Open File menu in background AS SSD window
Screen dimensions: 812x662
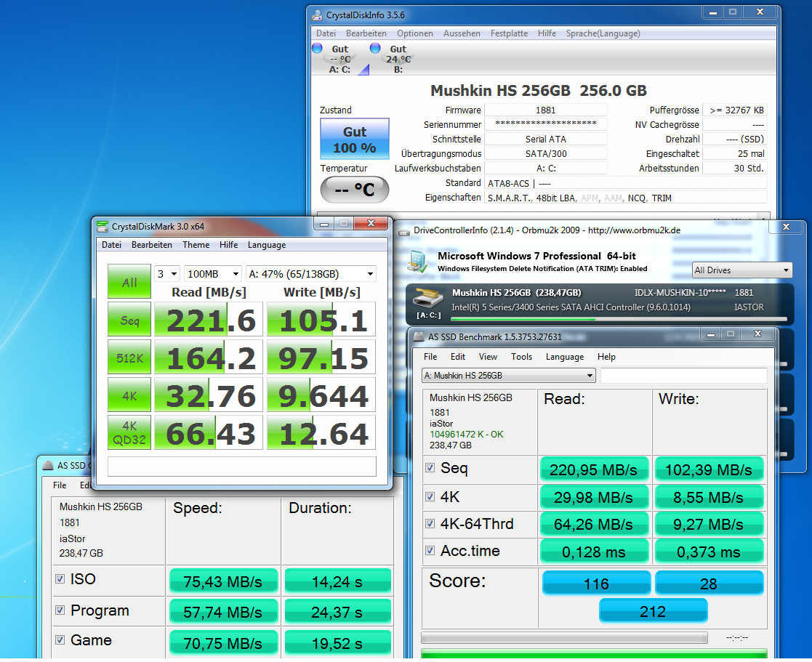(x=60, y=485)
